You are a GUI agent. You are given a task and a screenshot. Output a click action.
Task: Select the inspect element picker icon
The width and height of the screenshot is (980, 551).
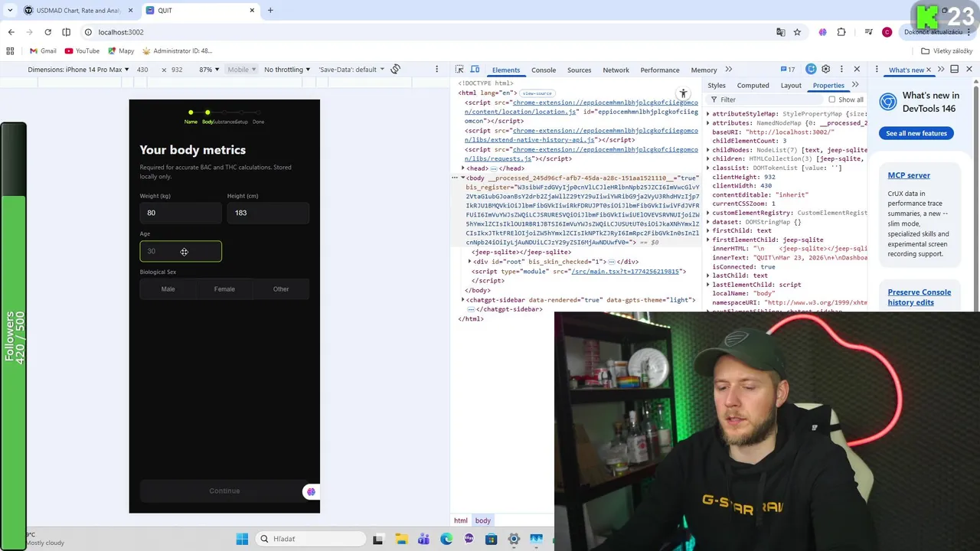coord(459,70)
